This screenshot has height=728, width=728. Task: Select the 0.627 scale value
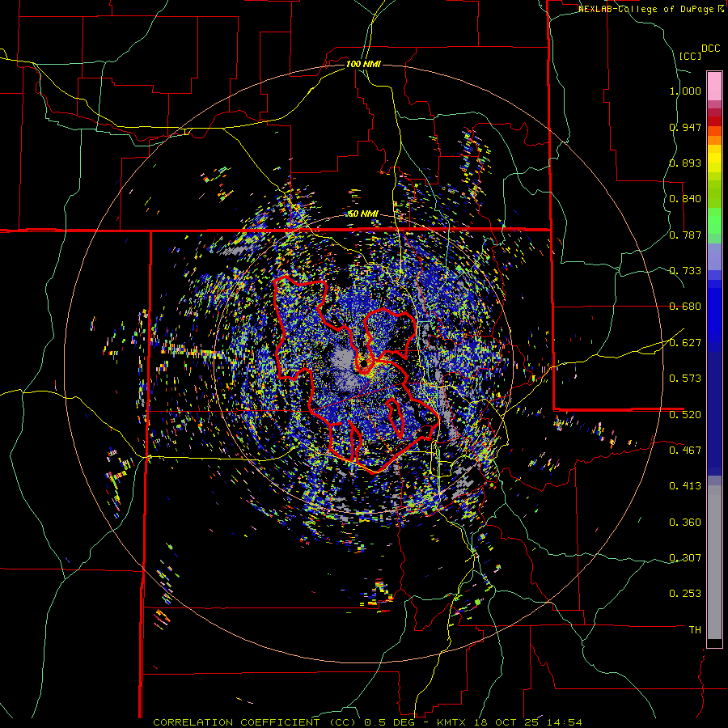685,343
